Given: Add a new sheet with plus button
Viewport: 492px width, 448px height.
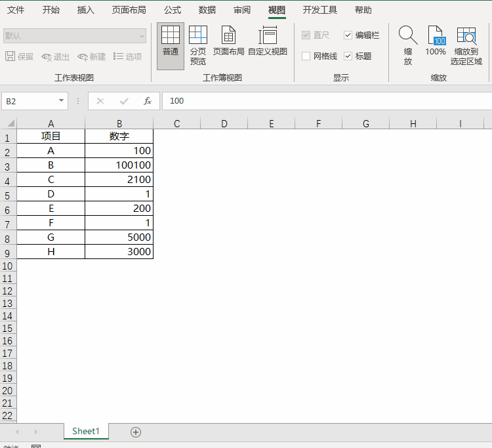Looking at the screenshot, I should pos(136,432).
